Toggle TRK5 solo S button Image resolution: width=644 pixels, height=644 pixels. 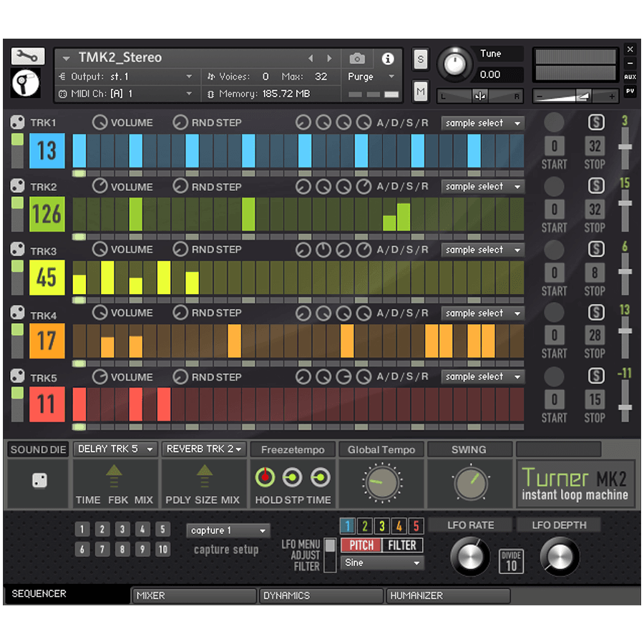click(596, 376)
